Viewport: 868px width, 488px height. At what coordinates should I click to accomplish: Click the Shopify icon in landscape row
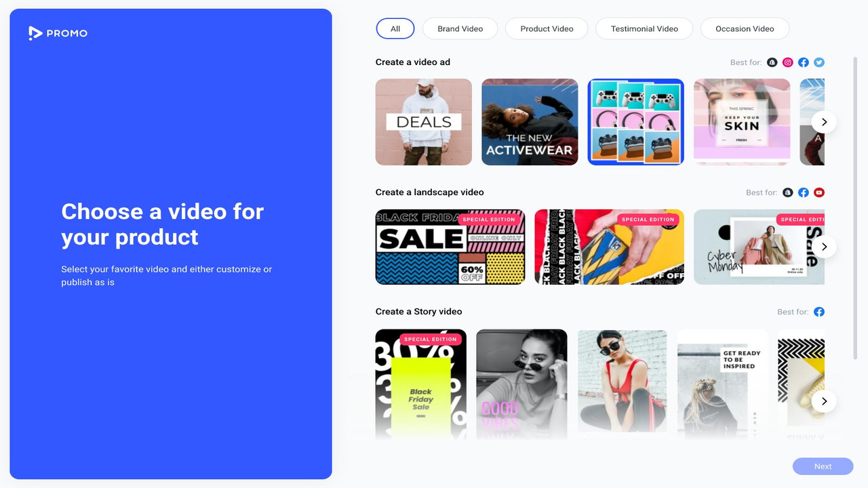[787, 192]
